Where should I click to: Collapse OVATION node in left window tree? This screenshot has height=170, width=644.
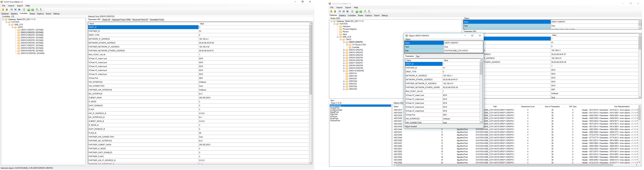click(x=6, y=22)
